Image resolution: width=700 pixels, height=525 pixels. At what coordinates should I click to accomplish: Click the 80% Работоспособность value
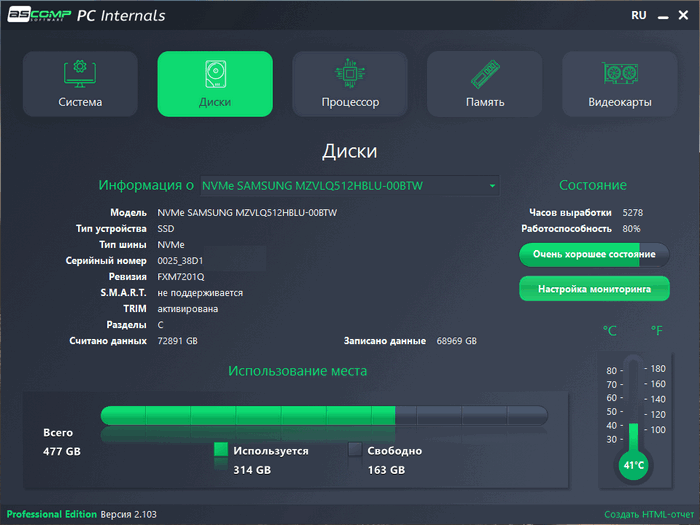tap(631, 229)
